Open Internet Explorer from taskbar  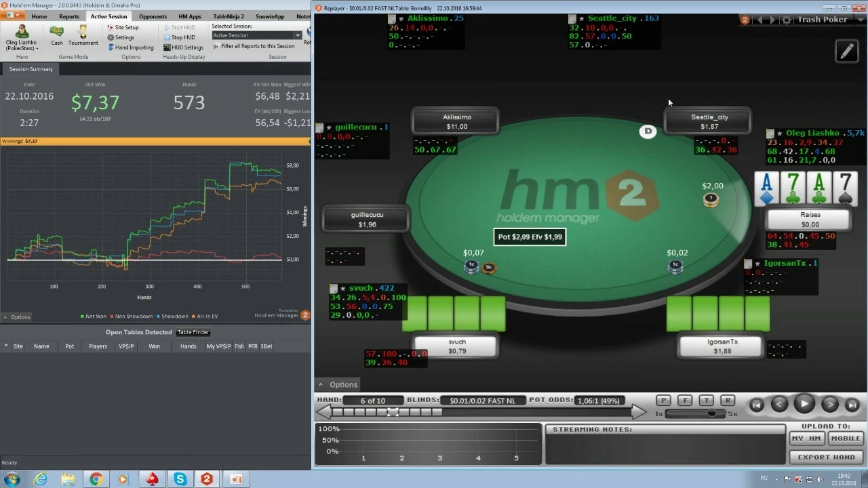41,479
